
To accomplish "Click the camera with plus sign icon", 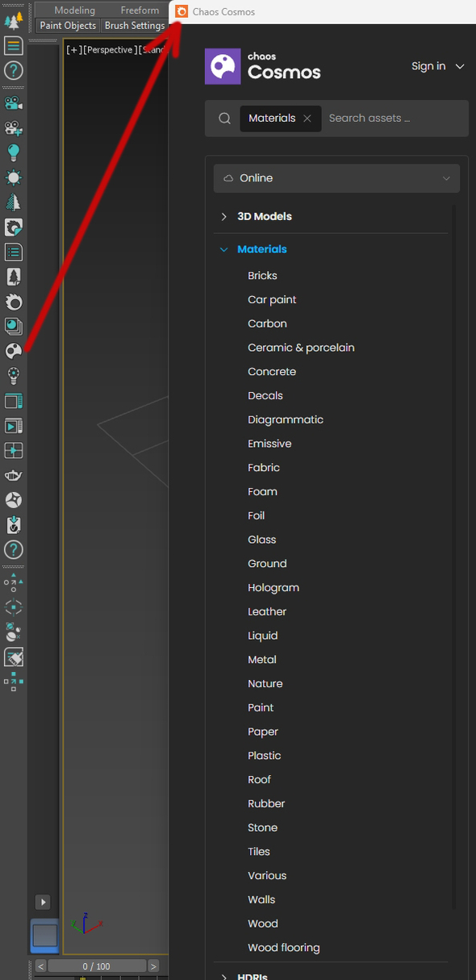I will click(x=14, y=128).
